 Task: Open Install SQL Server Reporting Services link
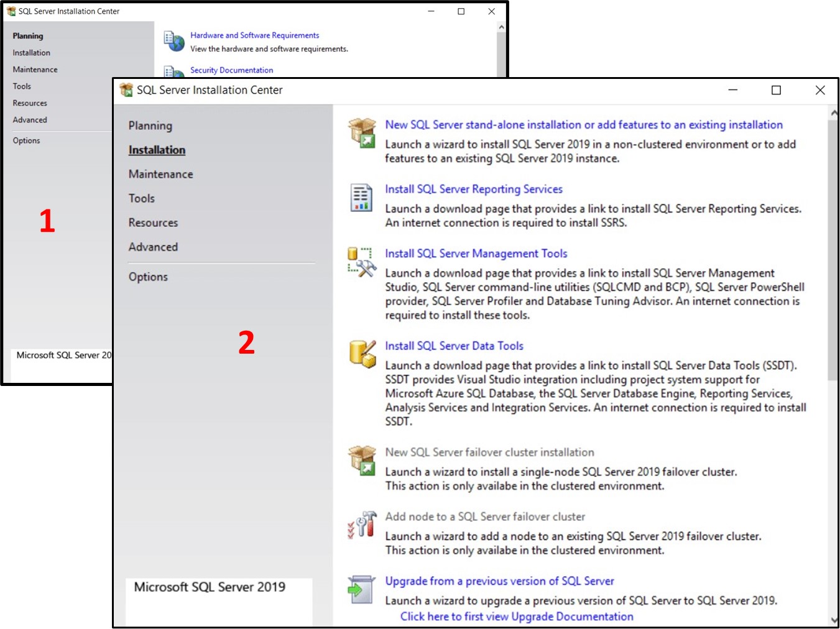pyautogui.click(x=474, y=189)
